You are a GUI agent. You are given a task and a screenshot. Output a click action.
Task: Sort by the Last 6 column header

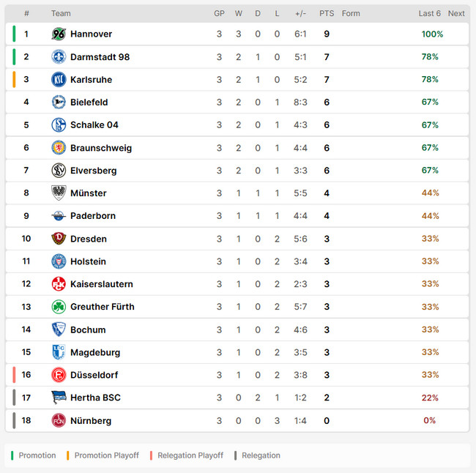click(429, 13)
